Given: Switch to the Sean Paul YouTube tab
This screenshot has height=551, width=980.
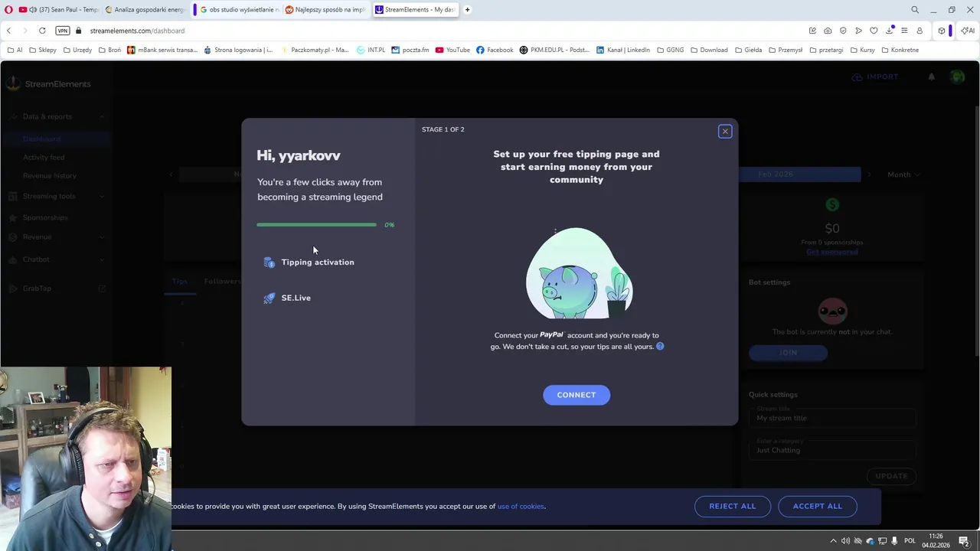Looking at the screenshot, I should (60, 10).
